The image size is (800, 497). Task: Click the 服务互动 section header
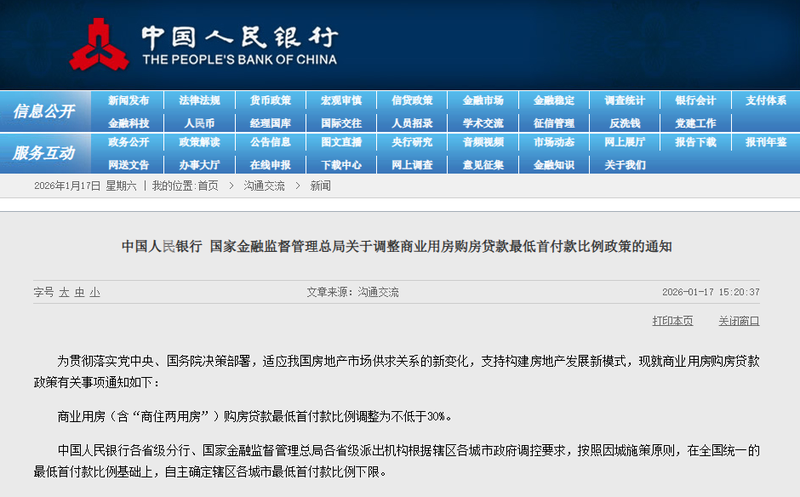[x=45, y=153]
